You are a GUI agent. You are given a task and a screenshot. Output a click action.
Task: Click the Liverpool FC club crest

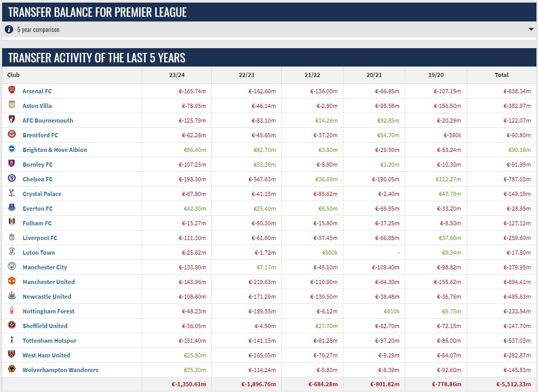[x=12, y=237]
